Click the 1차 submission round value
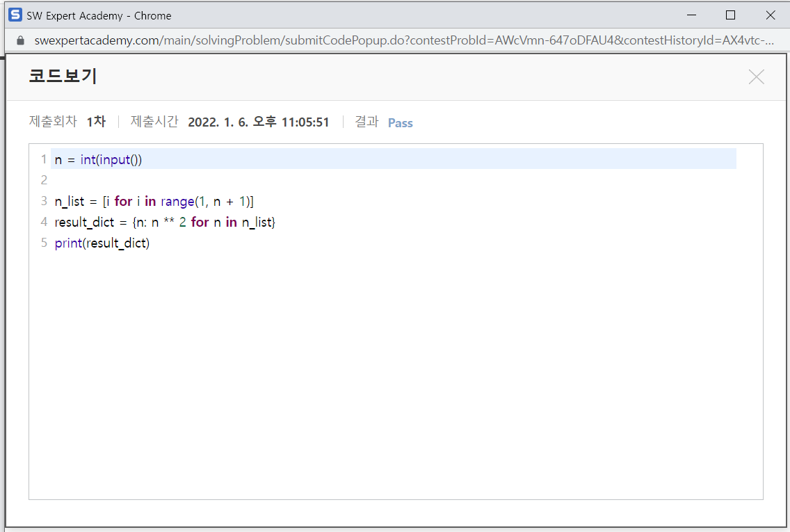790x532 pixels. pyautogui.click(x=96, y=122)
